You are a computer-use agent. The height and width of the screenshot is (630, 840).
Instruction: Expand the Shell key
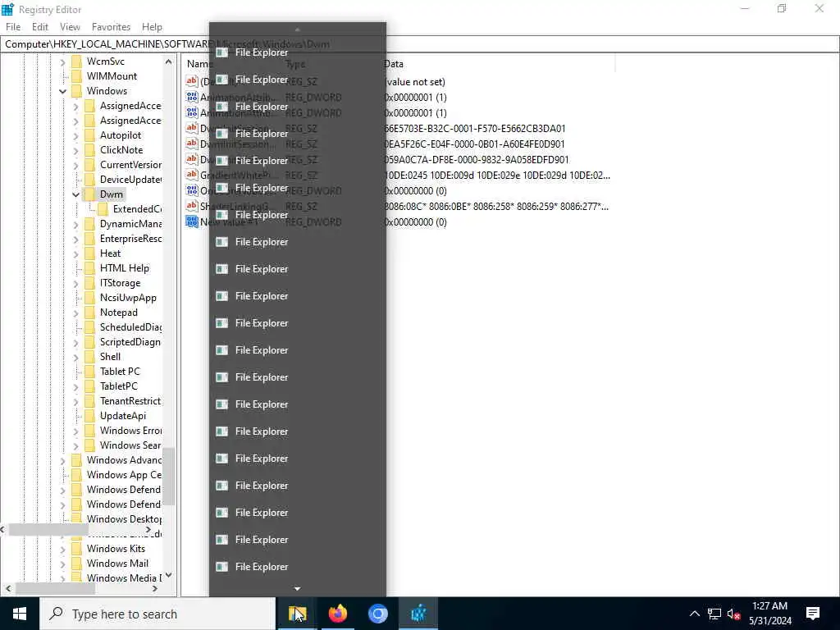(75, 357)
